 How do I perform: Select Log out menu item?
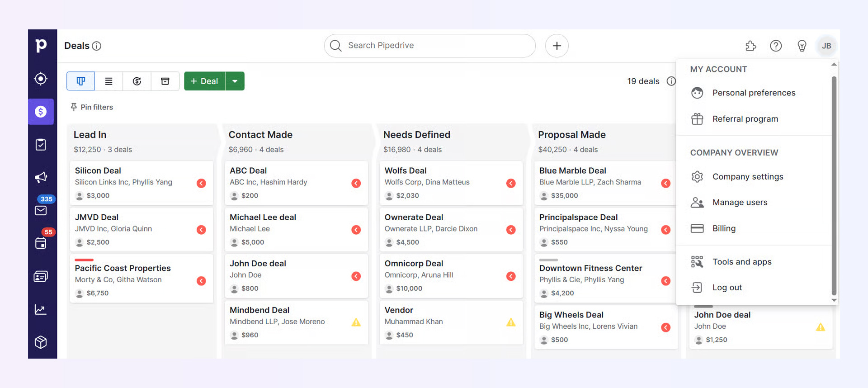click(754, 288)
